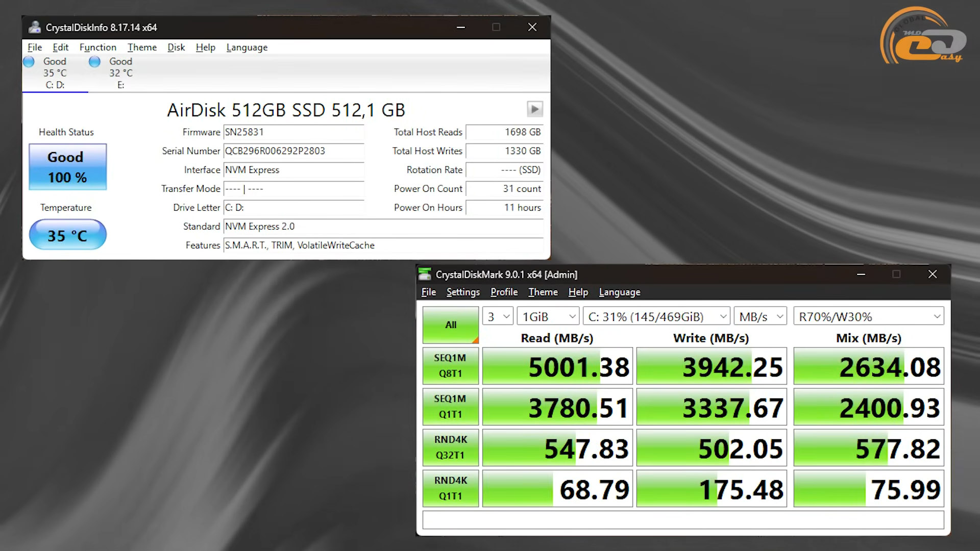Click the CrystalDiskMark title bar app icon
The image size is (980, 551).
(x=425, y=274)
